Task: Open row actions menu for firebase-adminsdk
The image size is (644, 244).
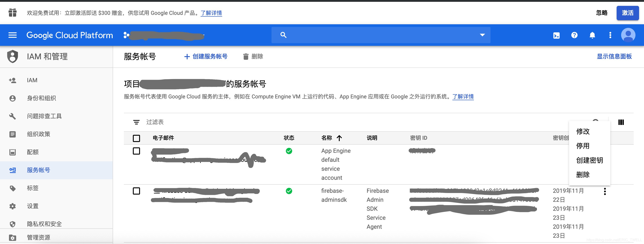Action: click(x=605, y=191)
